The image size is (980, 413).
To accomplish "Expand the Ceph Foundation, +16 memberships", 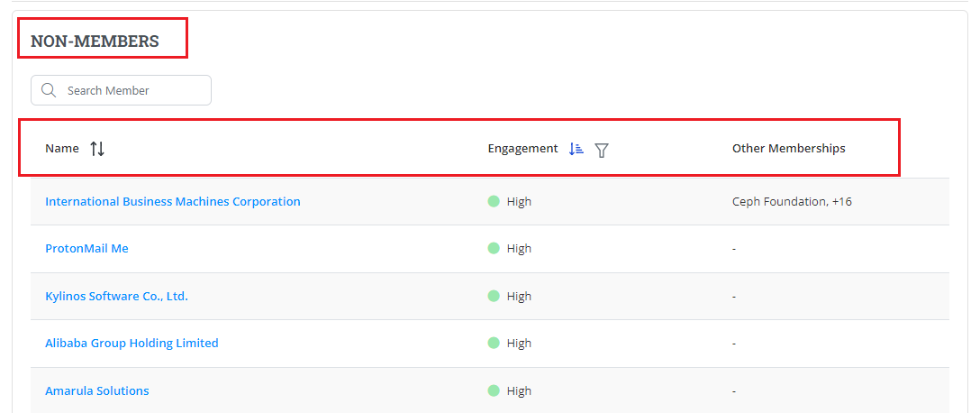I will (x=792, y=201).
